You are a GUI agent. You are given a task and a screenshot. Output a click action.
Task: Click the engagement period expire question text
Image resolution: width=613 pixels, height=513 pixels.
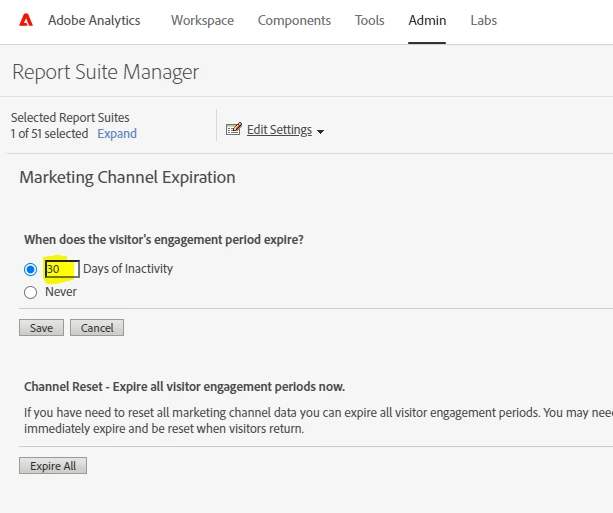pos(164,240)
